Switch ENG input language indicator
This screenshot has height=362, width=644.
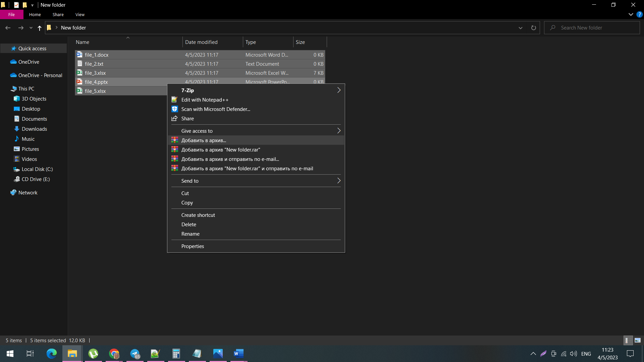pos(586,354)
